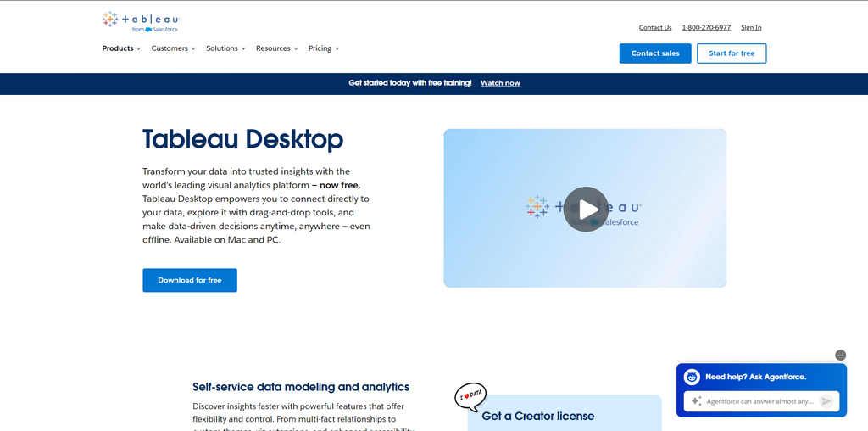The height and width of the screenshot is (431, 868).
Task: Click the Agentforce bot avatar icon
Action: tap(692, 377)
